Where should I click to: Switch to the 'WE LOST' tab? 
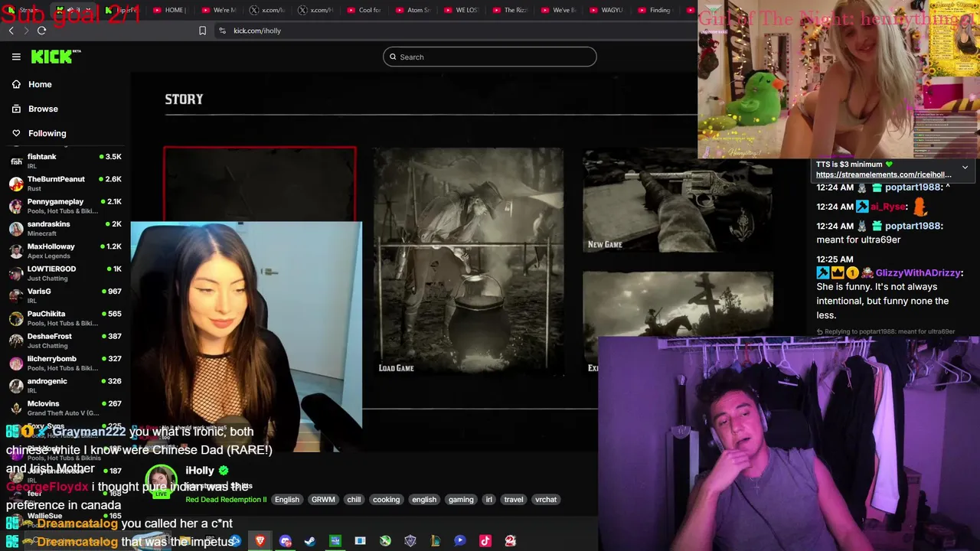[x=460, y=10]
